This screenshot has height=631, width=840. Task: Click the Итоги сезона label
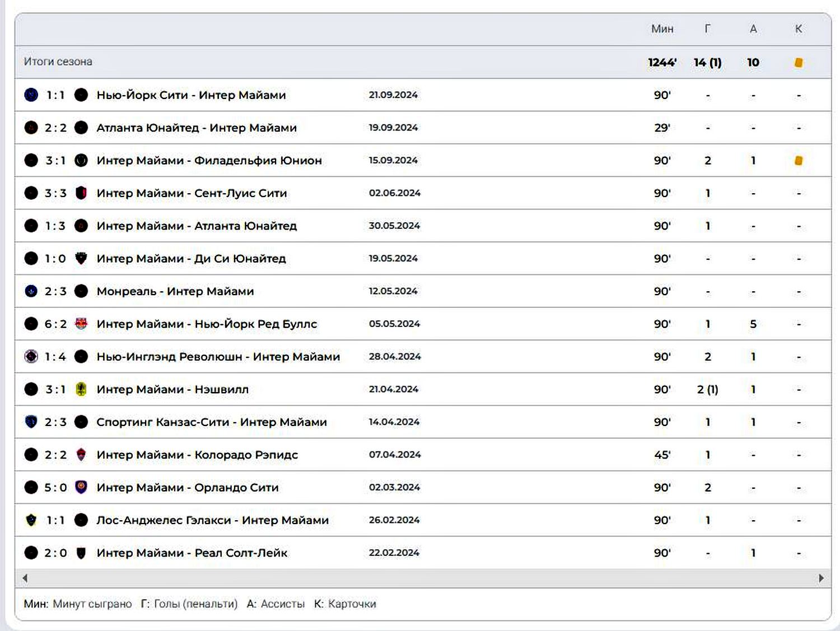point(58,62)
